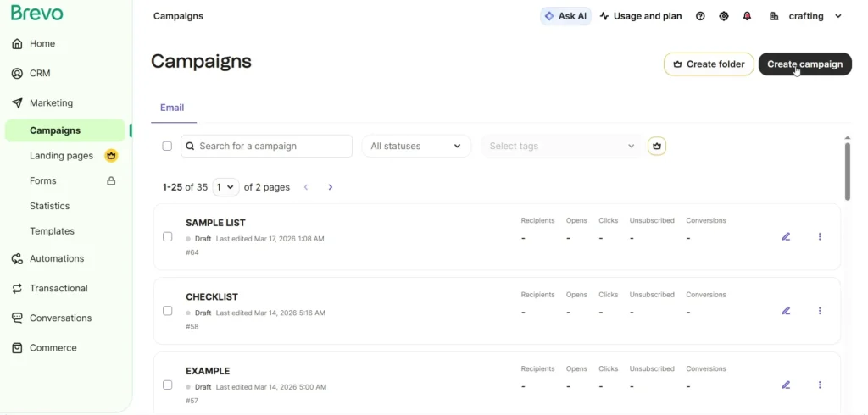Tick the select-all campaigns checkbox

tap(167, 146)
